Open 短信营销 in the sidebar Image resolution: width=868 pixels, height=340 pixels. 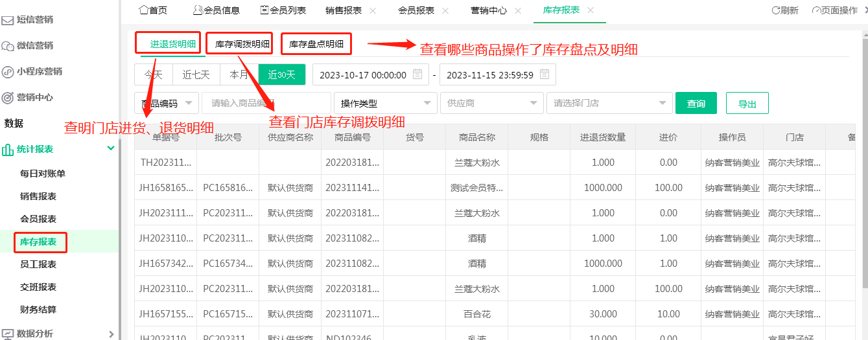pyautogui.click(x=35, y=20)
